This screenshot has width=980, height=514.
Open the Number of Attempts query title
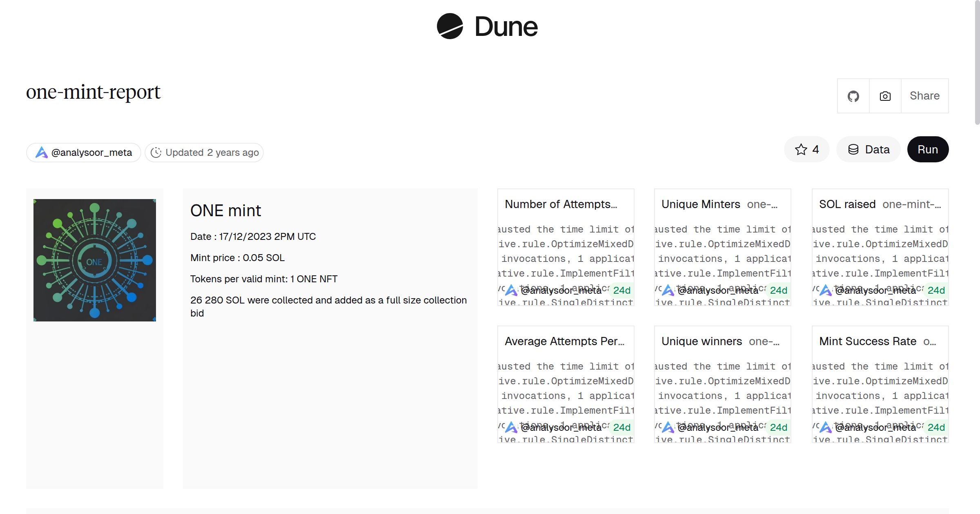561,204
